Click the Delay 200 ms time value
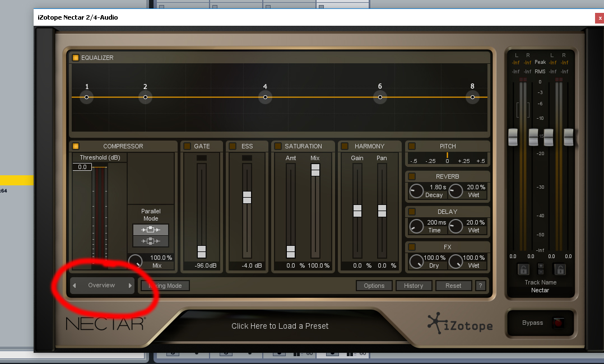Viewport: 604px width, 364px height. (x=436, y=223)
